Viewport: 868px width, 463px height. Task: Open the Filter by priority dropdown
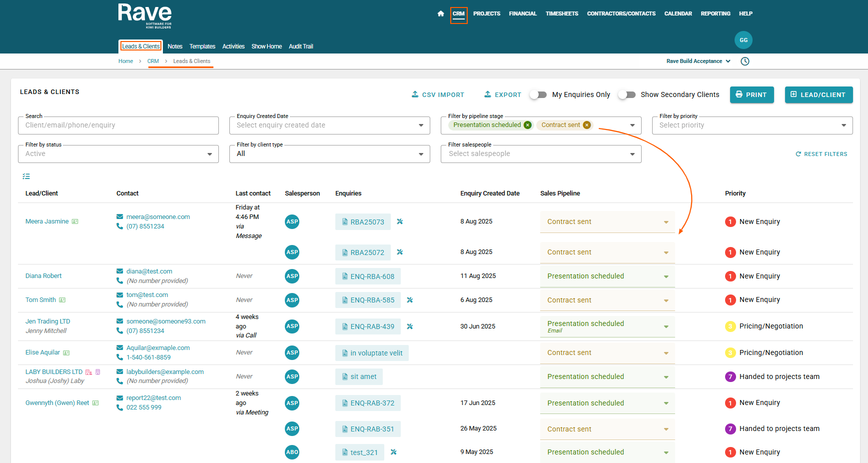coord(752,125)
